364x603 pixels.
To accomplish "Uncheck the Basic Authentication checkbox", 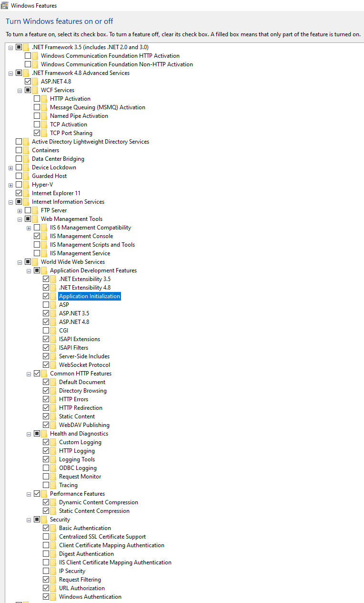I will tap(46, 528).
